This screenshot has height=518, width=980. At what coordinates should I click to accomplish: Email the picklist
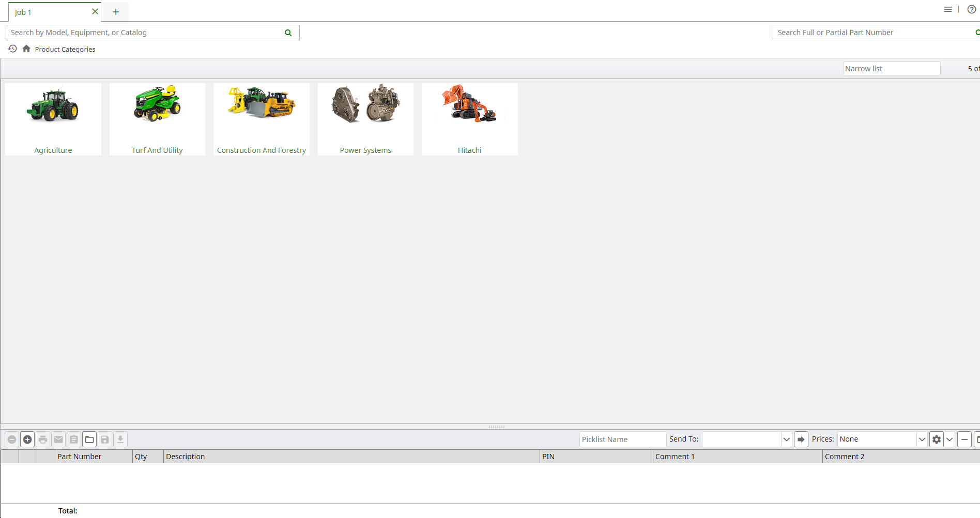58,439
